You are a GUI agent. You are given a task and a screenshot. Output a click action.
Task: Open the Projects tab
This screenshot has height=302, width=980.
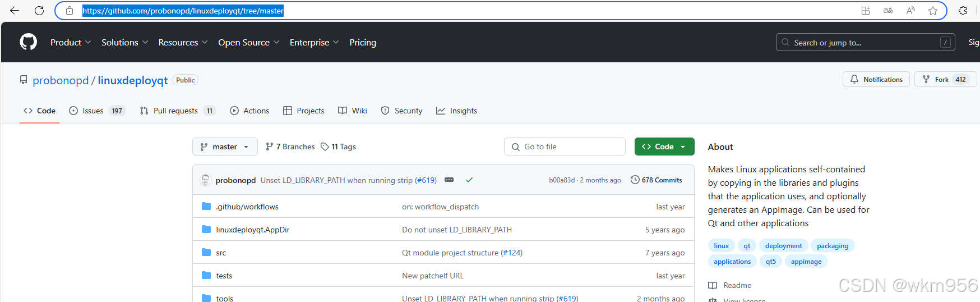(x=304, y=111)
